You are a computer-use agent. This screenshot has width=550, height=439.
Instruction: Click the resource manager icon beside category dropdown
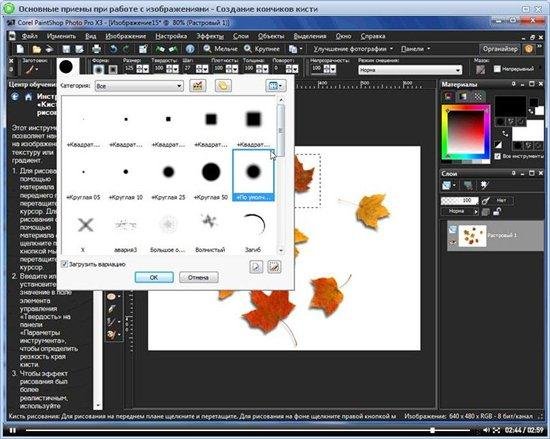[x=197, y=86]
